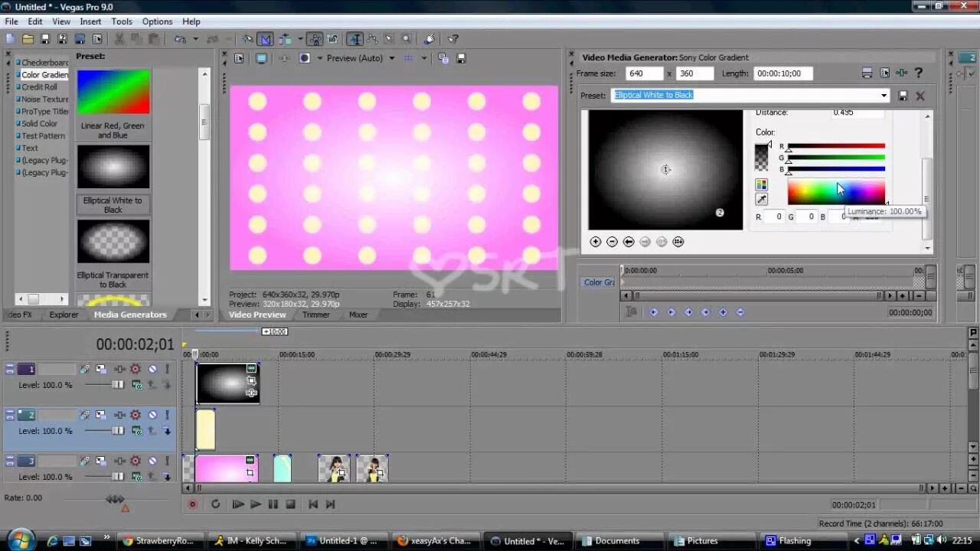Solo track 2
The image size is (980, 551).
coord(167,415)
